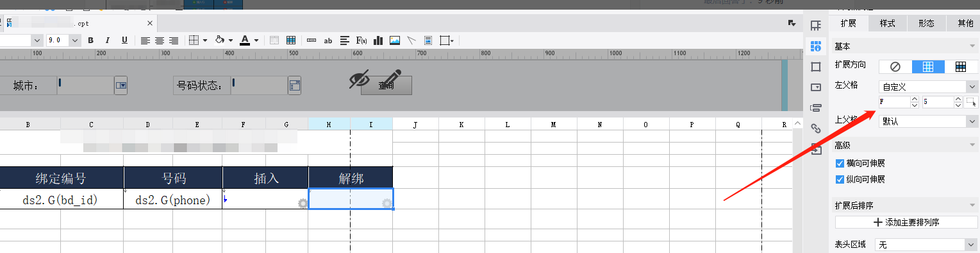Click 添加主要排列序 button
980x253 pixels.
click(906, 222)
